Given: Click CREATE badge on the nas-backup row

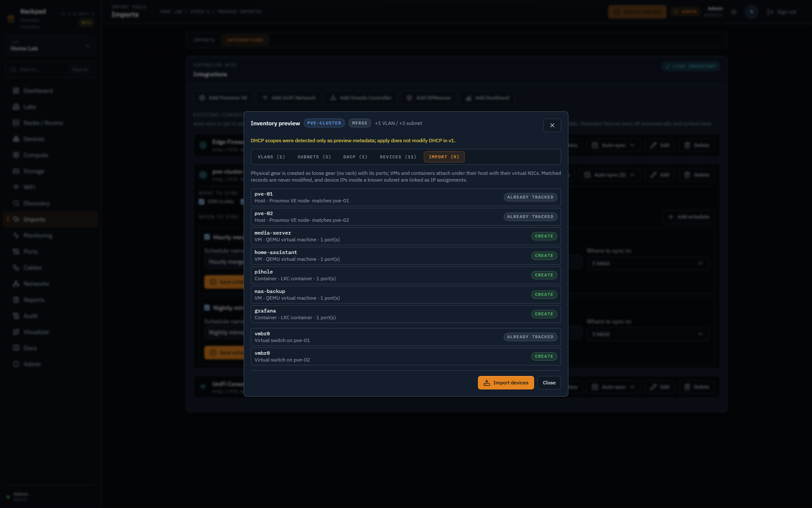Looking at the screenshot, I should tap(544, 295).
